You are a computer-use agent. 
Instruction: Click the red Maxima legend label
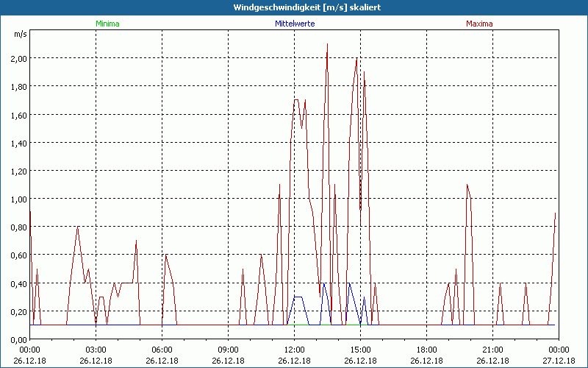(x=479, y=24)
